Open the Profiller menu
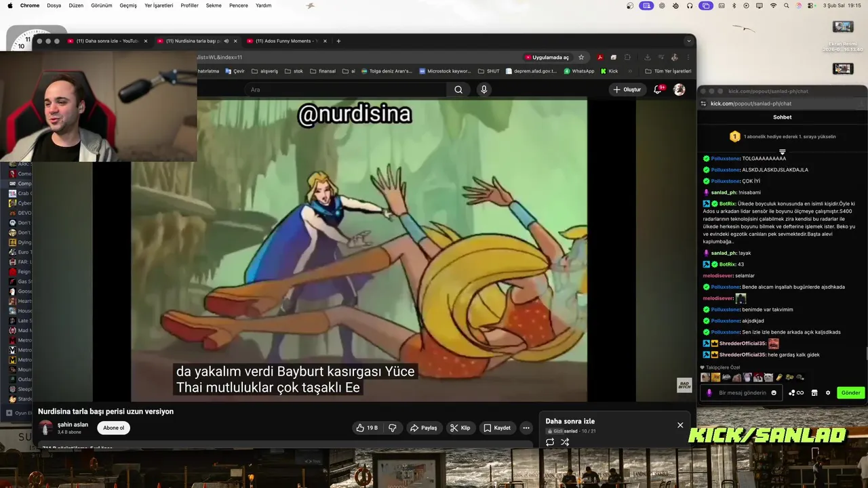 point(189,5)
